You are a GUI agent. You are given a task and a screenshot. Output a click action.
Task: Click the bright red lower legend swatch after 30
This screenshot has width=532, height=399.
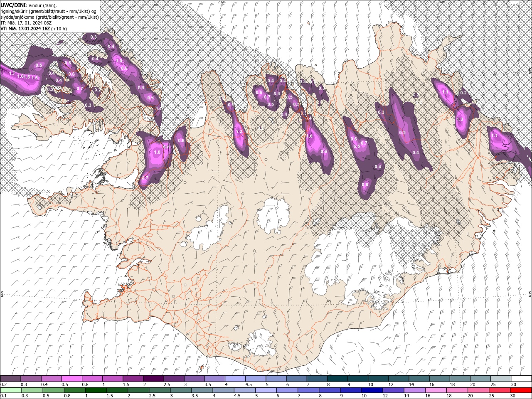520,390
